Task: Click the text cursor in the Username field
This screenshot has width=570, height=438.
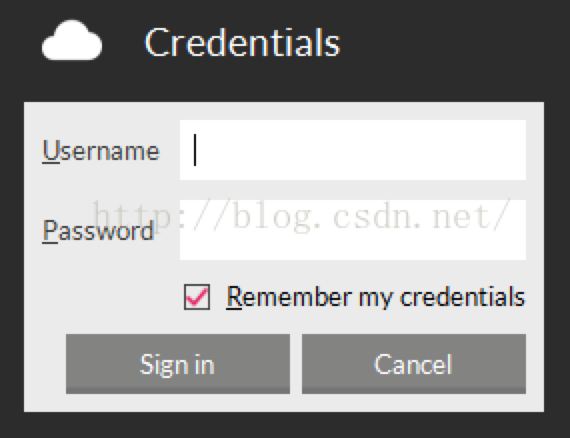Action: click(x=195, y=150)
